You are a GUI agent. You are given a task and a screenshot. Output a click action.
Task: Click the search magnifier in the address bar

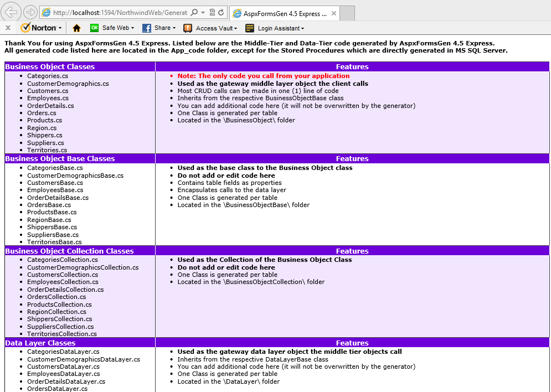[x=194, y=13]
